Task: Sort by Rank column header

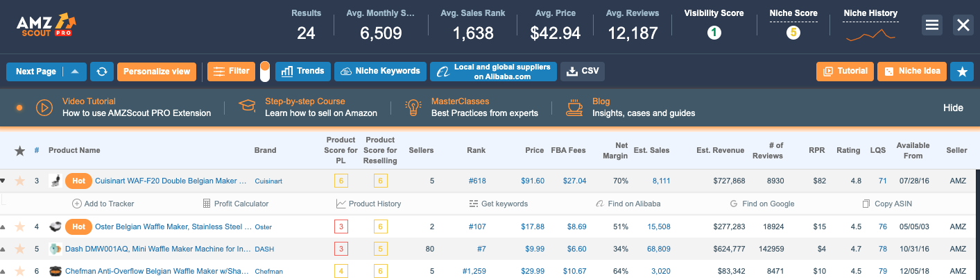Action: click(476, 150)
